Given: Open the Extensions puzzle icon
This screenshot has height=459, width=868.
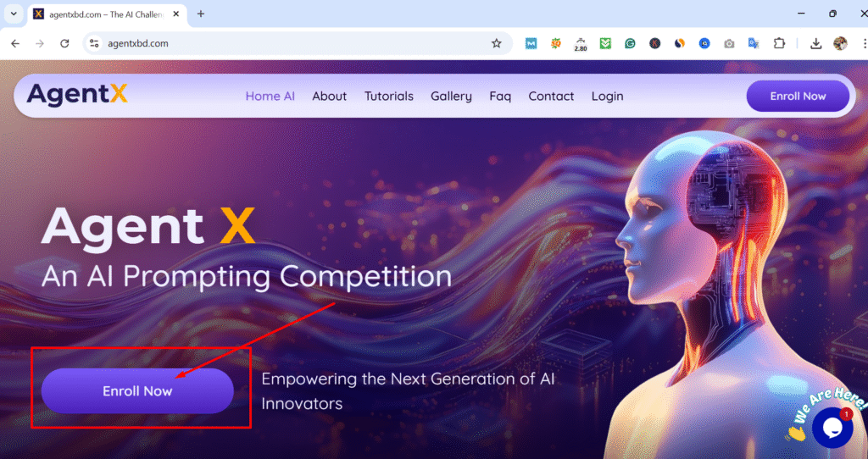Looking at the screenshot, I should tap(779, 43).
